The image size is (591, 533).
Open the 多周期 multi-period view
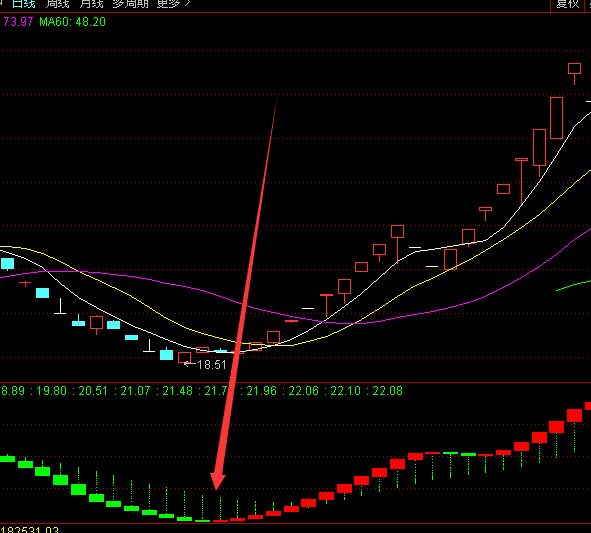coord(130,4)
